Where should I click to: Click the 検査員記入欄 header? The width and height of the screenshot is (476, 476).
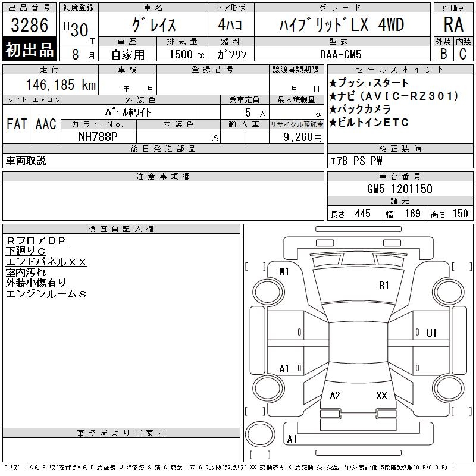point(121,228)
